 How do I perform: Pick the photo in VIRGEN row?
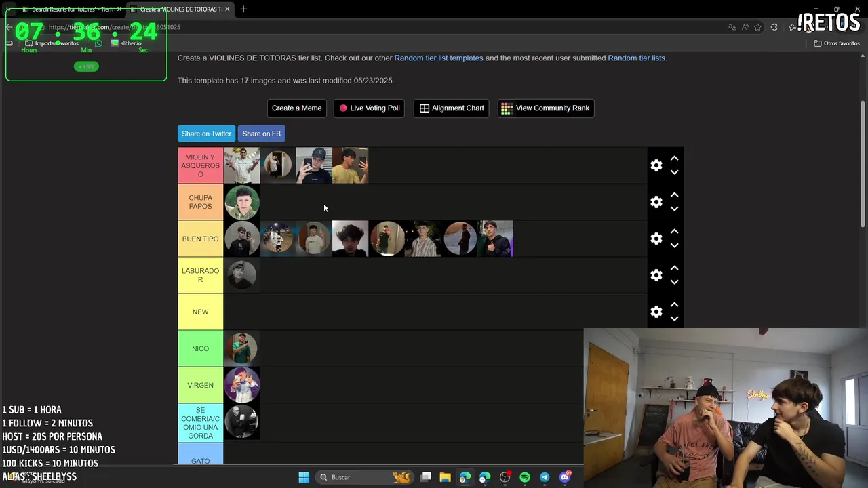pyautogui.click(x=241, y=385)
